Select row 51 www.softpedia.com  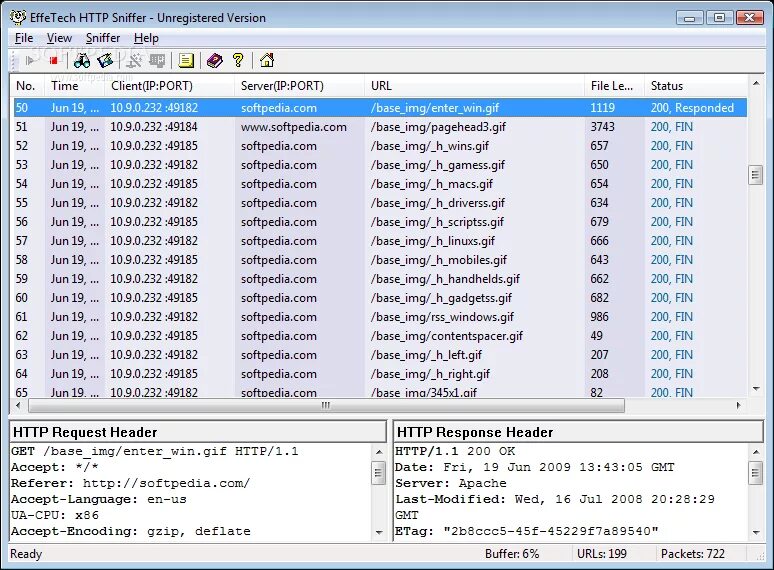(380, 127)
